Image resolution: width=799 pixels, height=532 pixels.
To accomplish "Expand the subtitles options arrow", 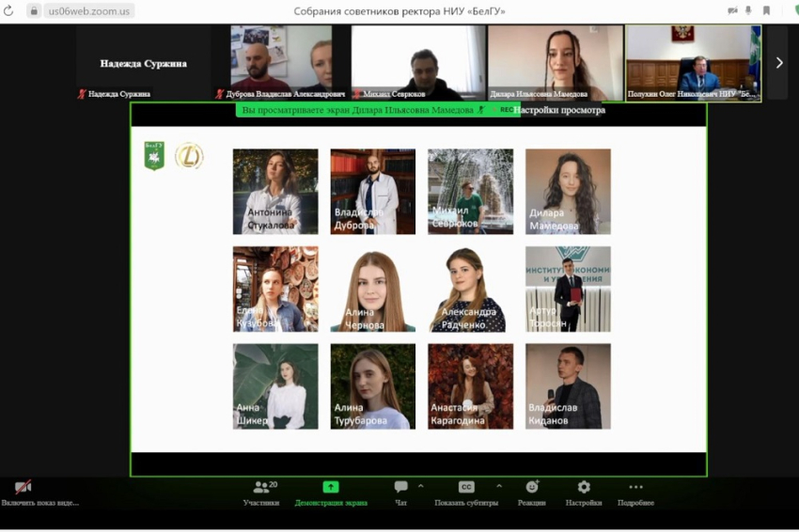I will pos(498,486).
